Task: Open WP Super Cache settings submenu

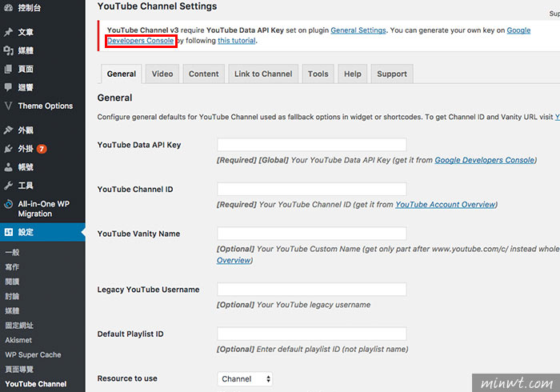Action: tap(33, 355)
